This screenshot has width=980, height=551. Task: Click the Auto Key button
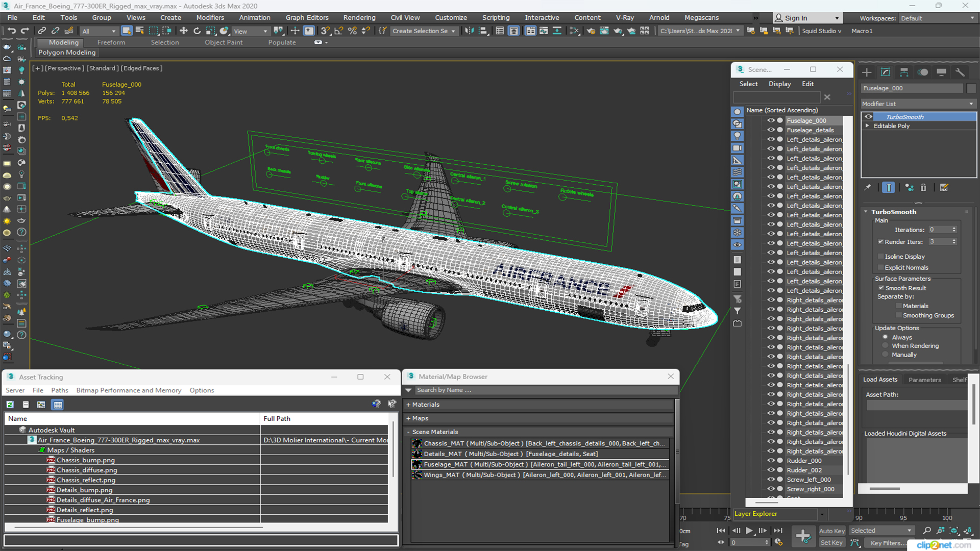tap(832, 531)
